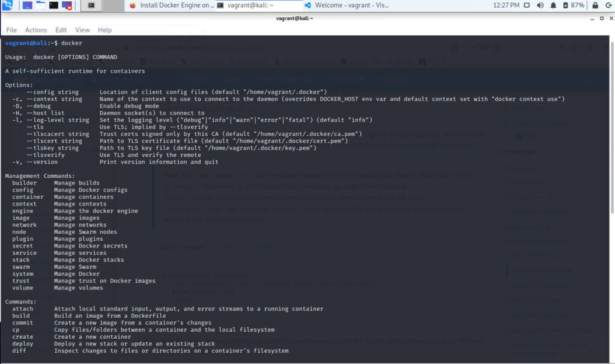Open the Edit menu in the terminal

[x=61, y=29]
